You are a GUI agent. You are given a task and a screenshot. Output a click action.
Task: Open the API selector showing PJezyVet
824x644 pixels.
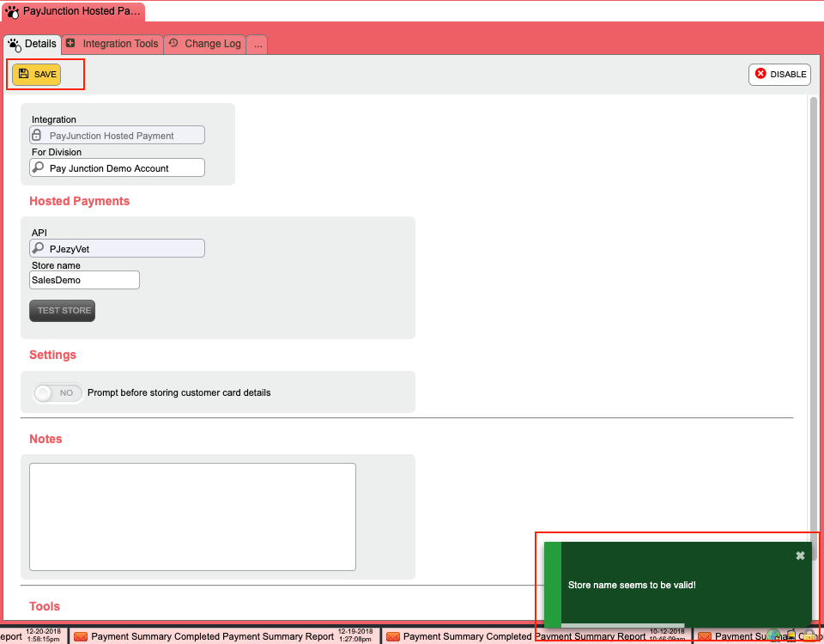[116, 248]
